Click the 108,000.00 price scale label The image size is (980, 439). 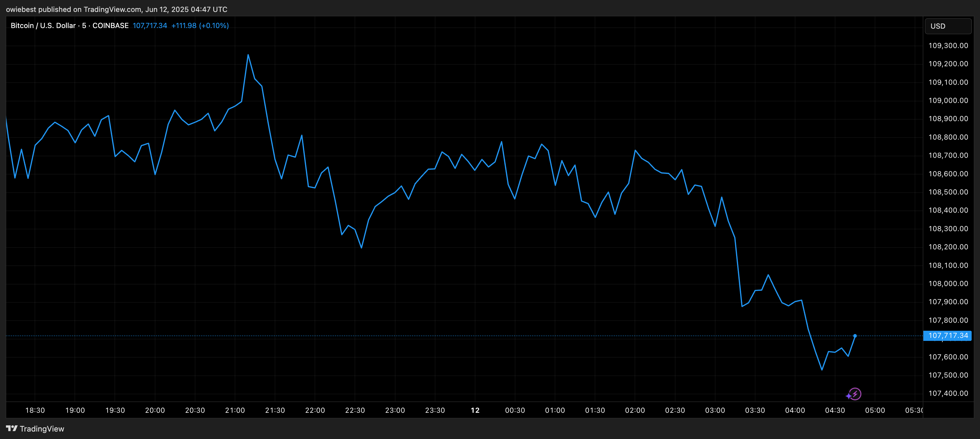click(948, 283)
